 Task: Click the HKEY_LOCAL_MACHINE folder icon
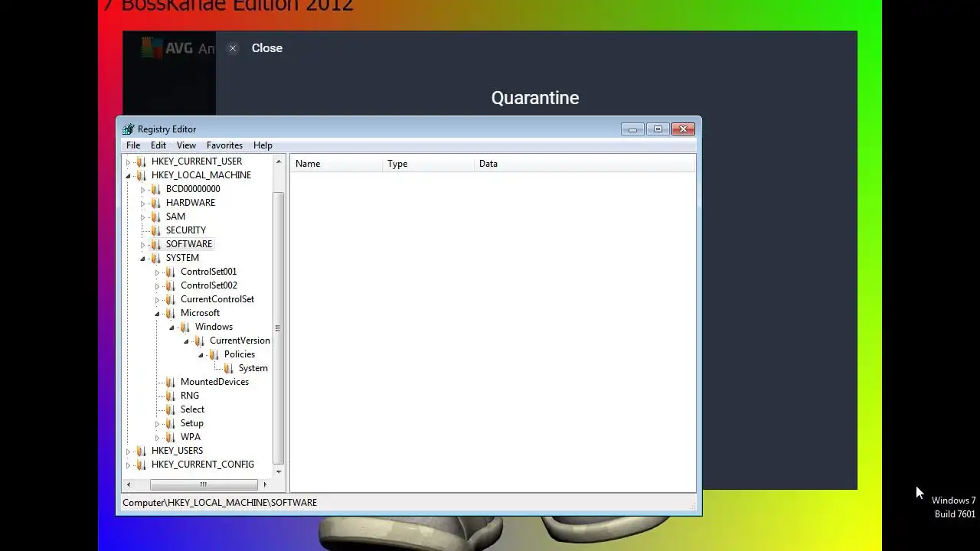tap(141, 175)
